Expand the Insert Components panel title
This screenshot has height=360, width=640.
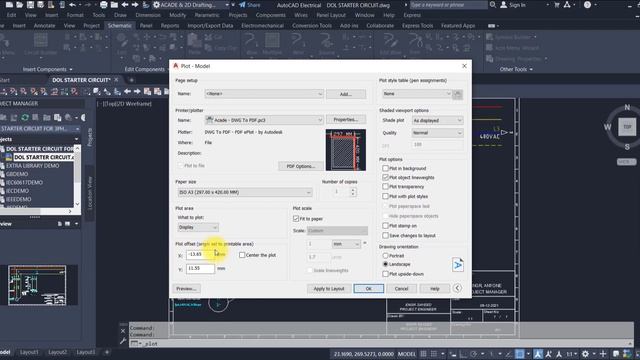48,69
